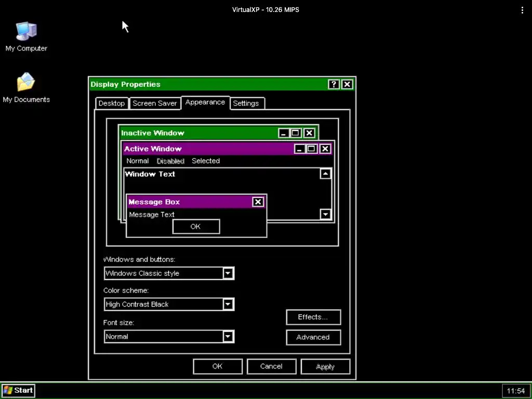Viewport: 532px width, 399px height.
Task: Click close icon on Inactive Window preview
Action: coord(309,133)
